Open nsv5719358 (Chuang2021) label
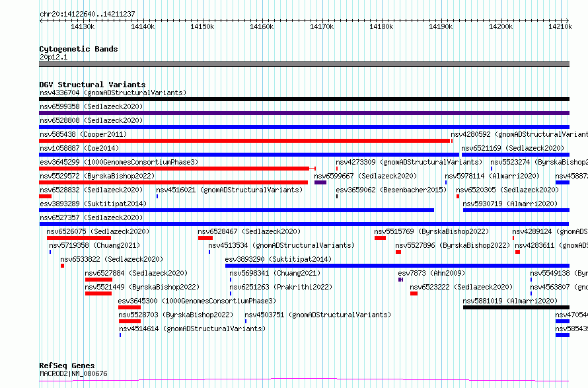The height and width of the screenshot is (388, 588). [x=94, y=245]
